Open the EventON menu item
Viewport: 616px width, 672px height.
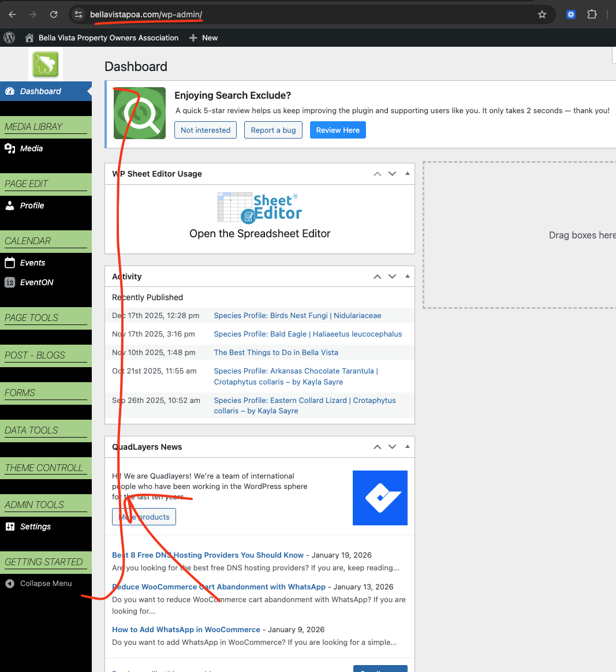pyautogui.click(x=36, y=282)
